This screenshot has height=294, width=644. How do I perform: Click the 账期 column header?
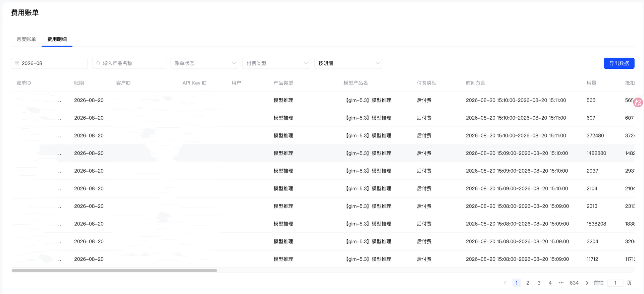tap(79, 83)
